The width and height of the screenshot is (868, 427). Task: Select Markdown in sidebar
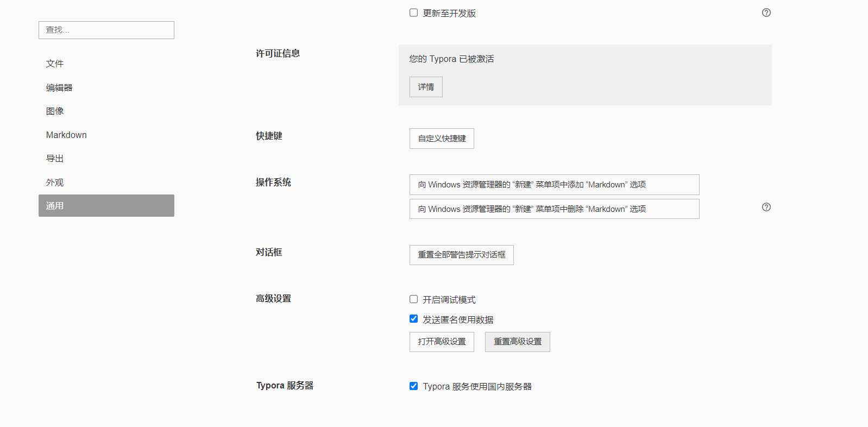point(66,135)
